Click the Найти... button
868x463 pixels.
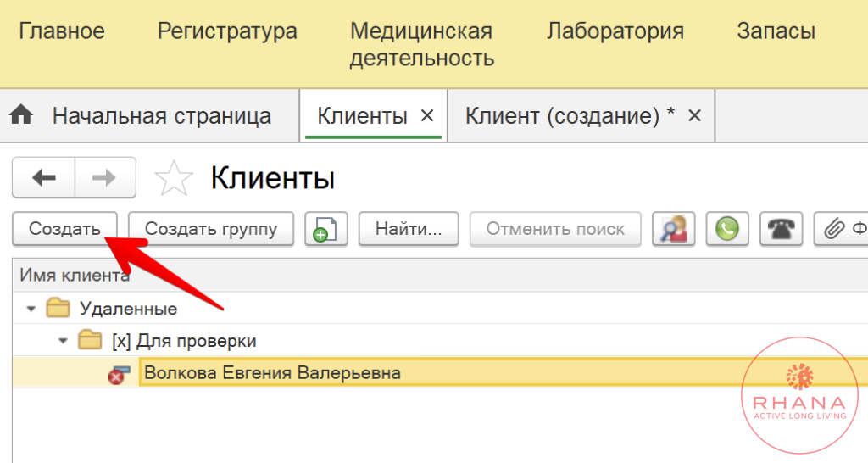[409, 229]
